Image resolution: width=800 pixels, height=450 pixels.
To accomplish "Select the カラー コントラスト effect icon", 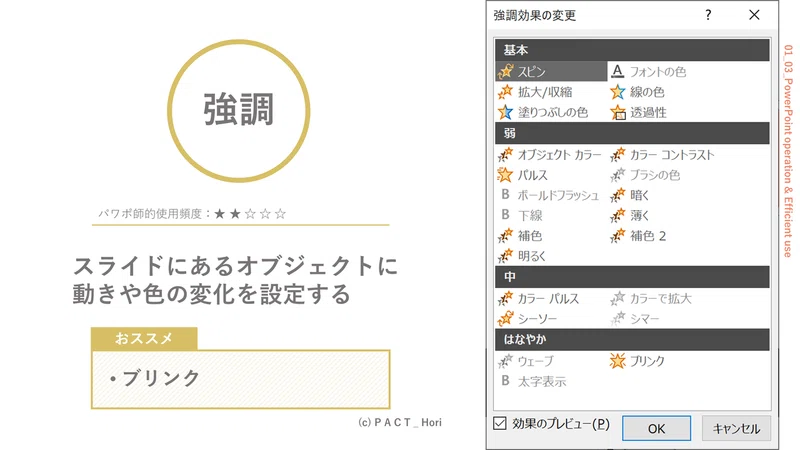I will (x=617, y=154).
